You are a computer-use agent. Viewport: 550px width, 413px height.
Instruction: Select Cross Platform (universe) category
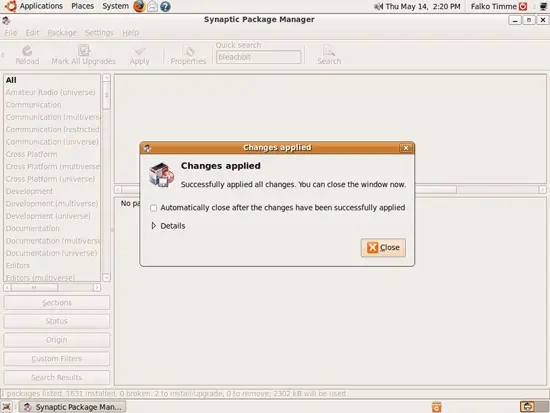click(52, 179)
